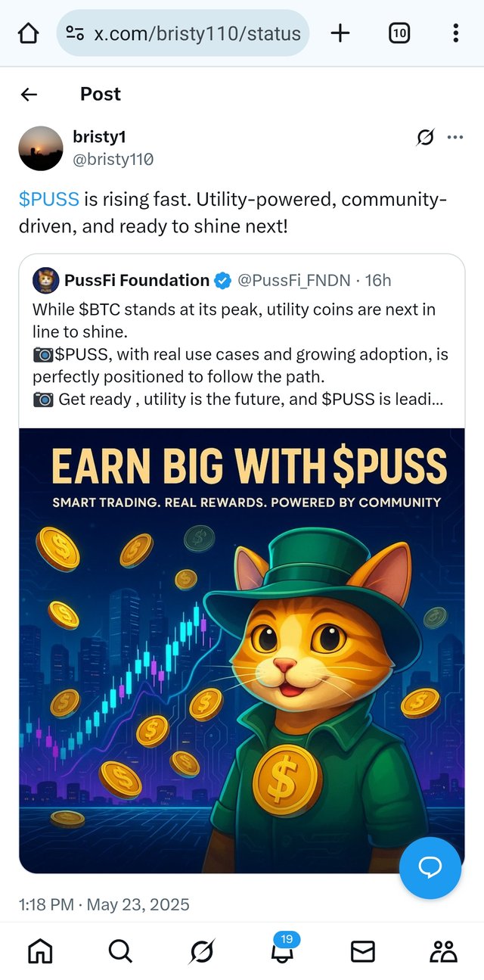The width and height of the screenshot is (484, 980).
Task: View the Earn Big With $PUSS image
Action: click(242, 650)
